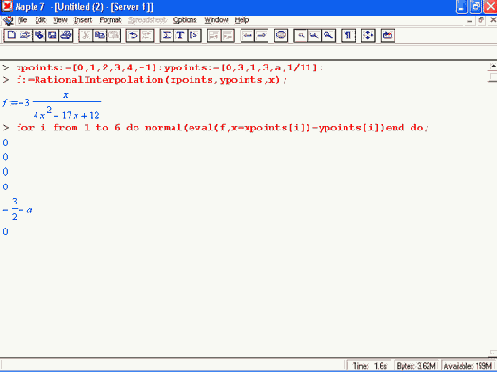Viewport: 497px width, 372px height.
Task: Click the Available memory status field
Action: tap(468, 366)
